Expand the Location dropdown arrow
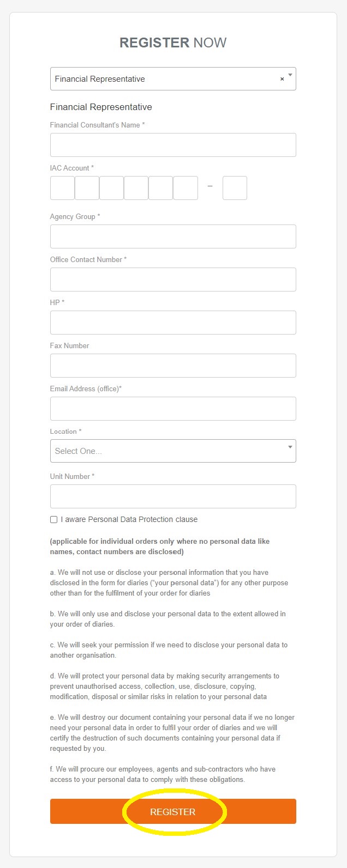 [290, 447]
